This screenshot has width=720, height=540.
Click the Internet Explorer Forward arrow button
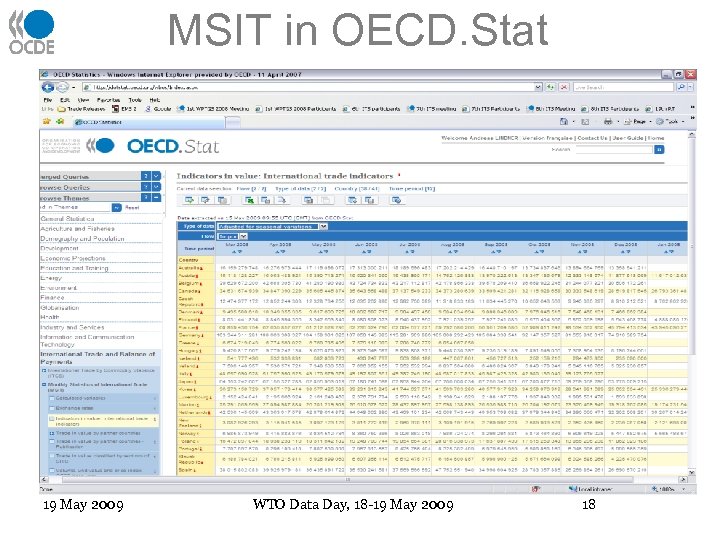click(x=62, y=87)
